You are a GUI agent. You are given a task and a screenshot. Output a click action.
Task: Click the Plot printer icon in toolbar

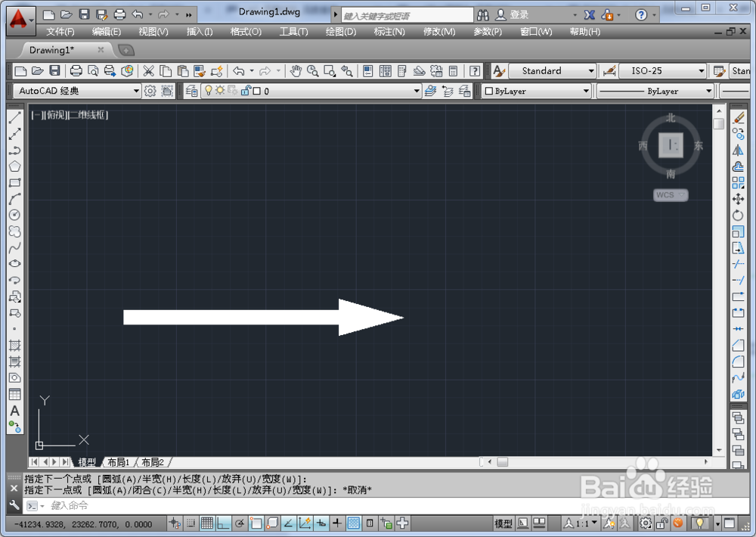click(x=76, y=71)
